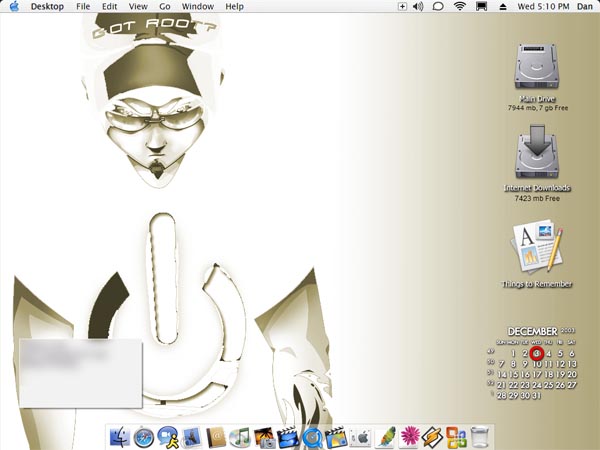Screen dimensions: 600x450
Task: Click the circled date 3 on calendar
Action: (537, 353)
